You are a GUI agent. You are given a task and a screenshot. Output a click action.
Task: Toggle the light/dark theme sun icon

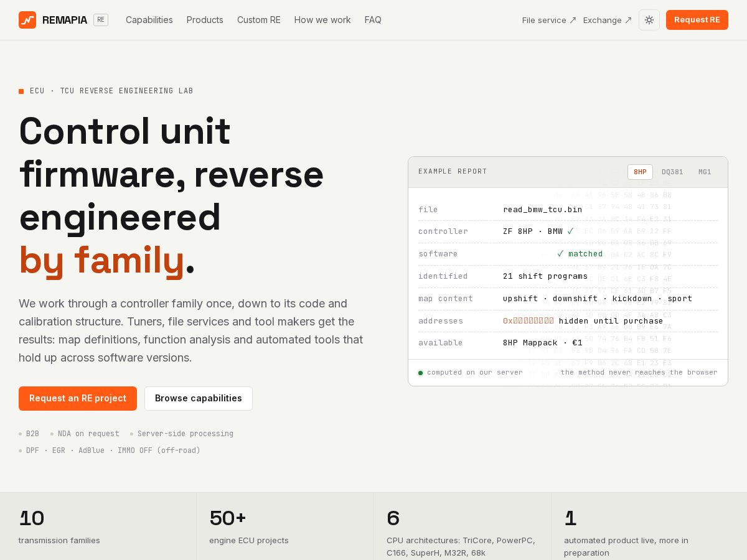pyautogui.click(x=649, y=20)
